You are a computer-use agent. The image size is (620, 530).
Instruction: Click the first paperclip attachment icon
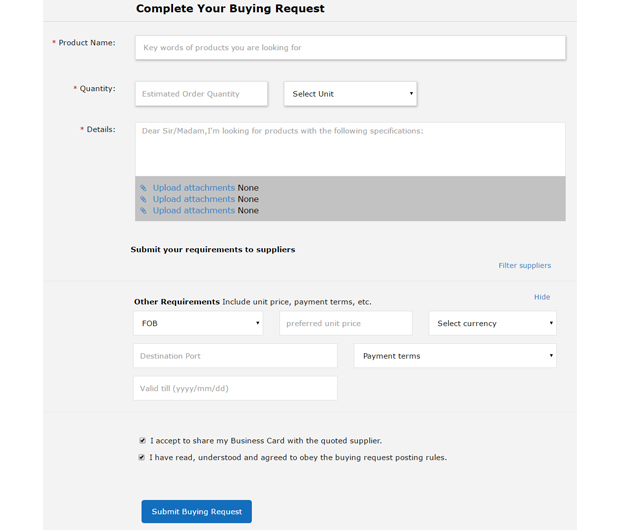tap(143, 188)
